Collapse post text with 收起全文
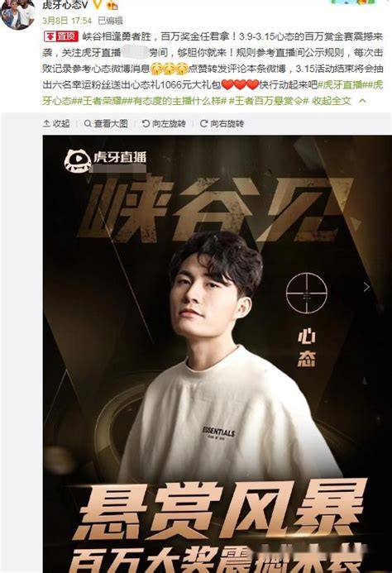The height and width of the screenshot is (573, 392). pyautogui.click(x=332, y=101)
